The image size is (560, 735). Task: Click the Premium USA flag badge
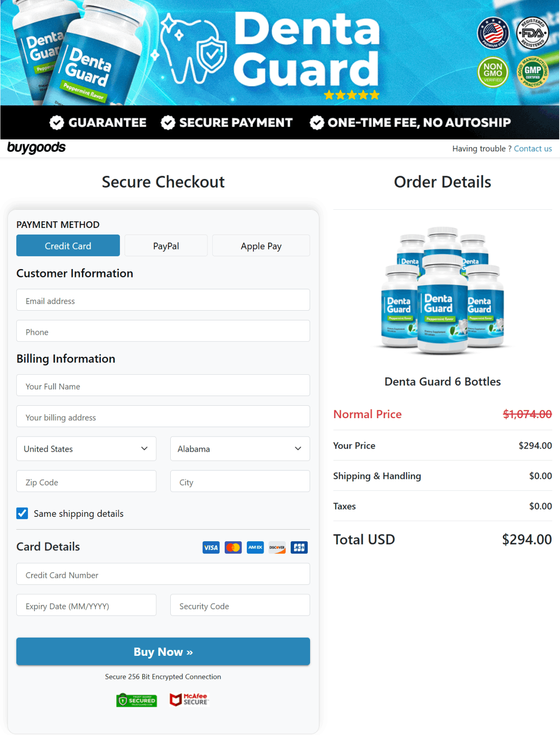pyautogui.click(x=492, y=32)
